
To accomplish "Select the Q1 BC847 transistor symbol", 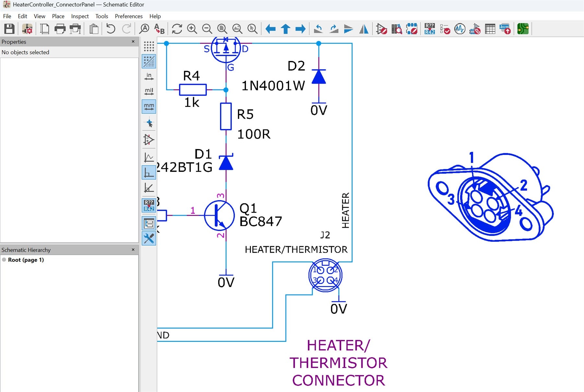I will [x=219, y=215].
